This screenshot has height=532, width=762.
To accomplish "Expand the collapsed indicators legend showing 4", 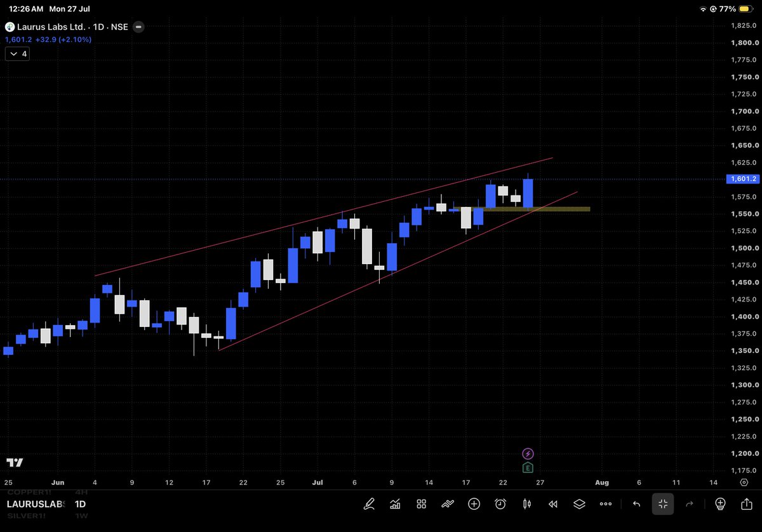I will tap(17, 54).
